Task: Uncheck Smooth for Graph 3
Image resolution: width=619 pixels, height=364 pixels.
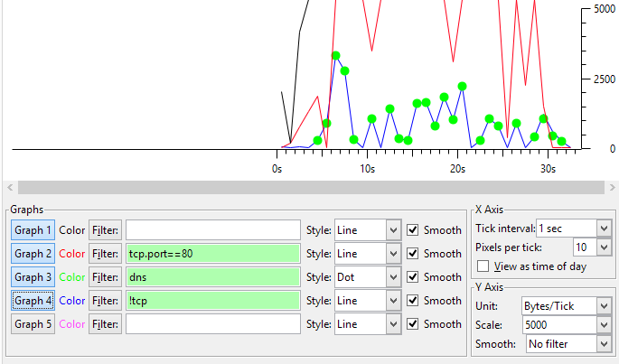Action: (x=413, y=277)
